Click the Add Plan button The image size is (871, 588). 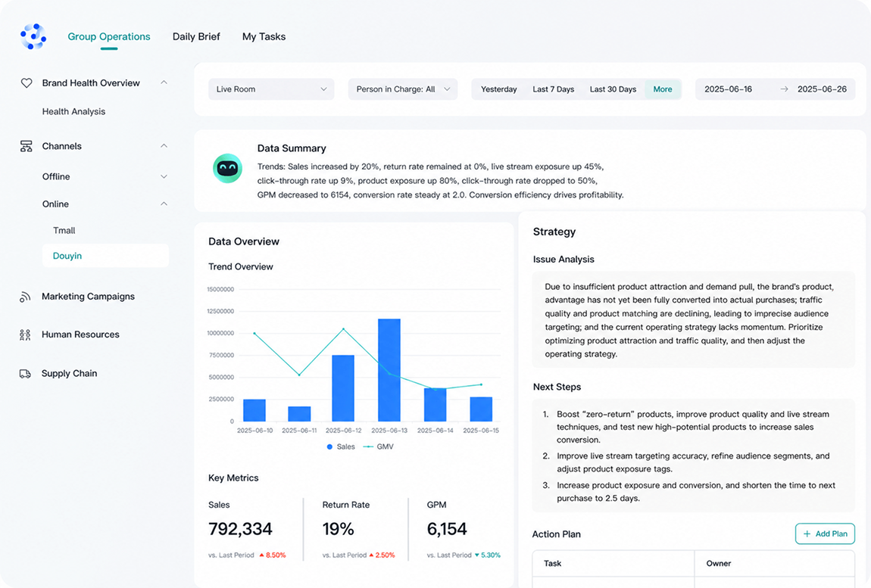coord(825,534)
